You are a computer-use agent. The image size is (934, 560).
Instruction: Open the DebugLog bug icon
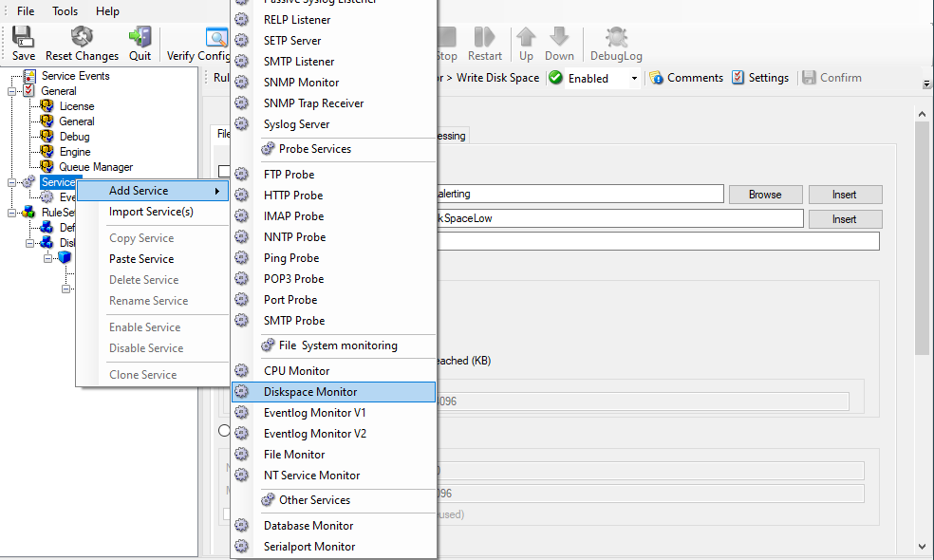pos(616,37)
